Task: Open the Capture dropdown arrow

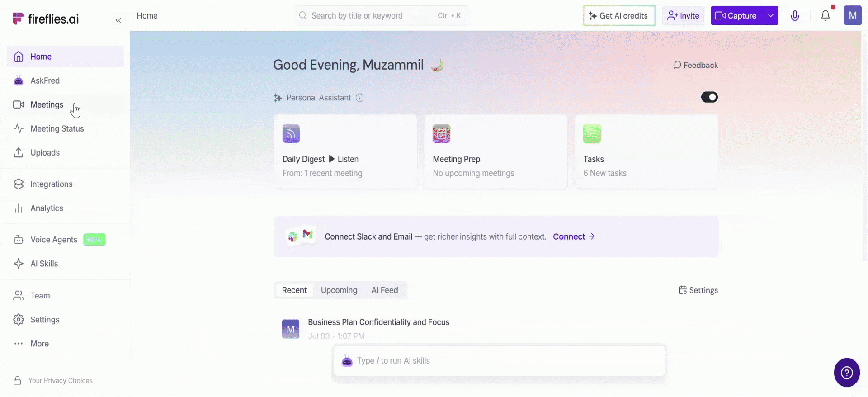Action: click(771, 15)
